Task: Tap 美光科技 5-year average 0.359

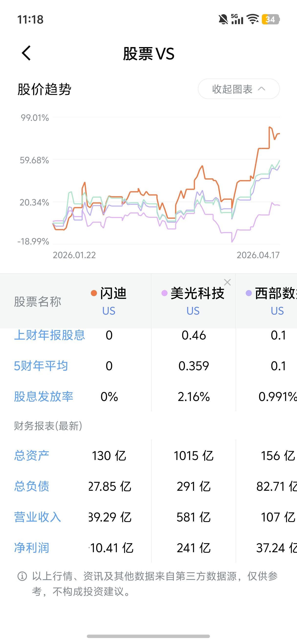Action: tap(194, 366)
